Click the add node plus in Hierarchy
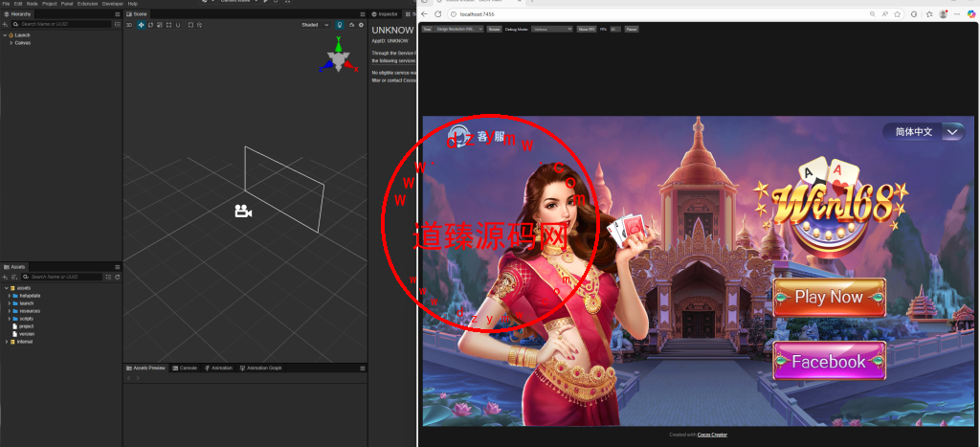This screenshot has height=447, width=980. coord(5,24)
